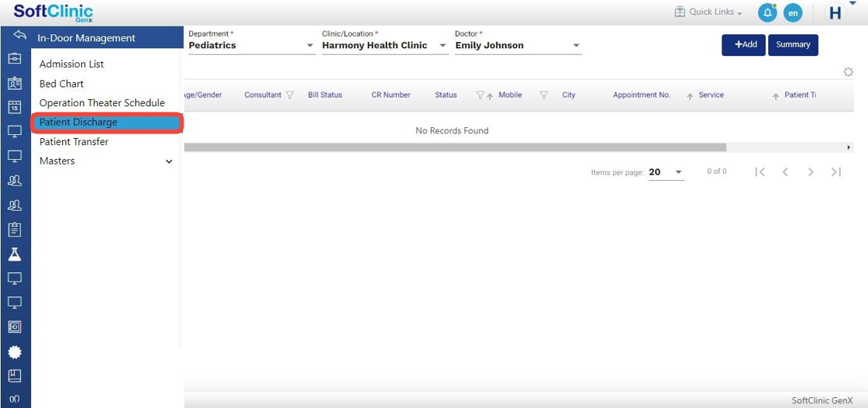
Task: Open the Clinic/Location dropdown
Action: pyautogui.click(x=384, y=46)
